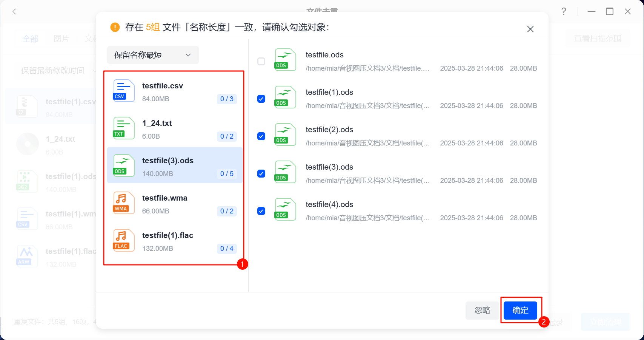Check the box for testfile.ods
Screen dimensions: 644x340
click(261, 61)
